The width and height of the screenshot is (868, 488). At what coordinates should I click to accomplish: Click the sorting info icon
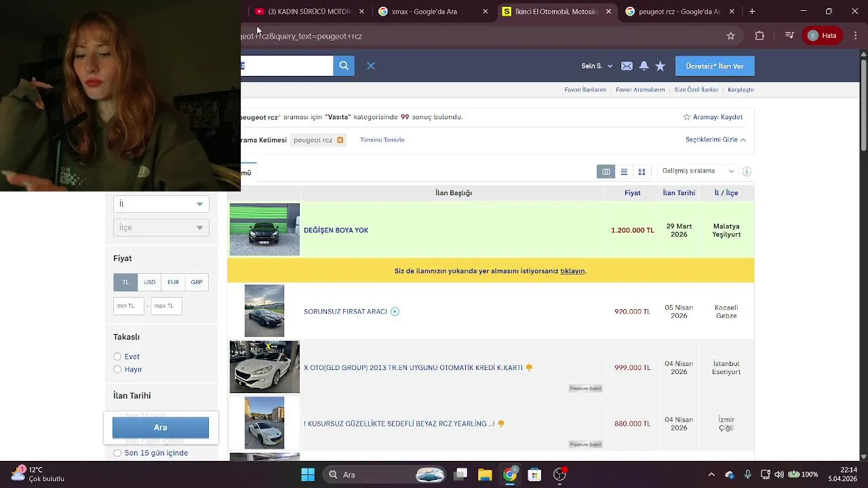[x=747, y=171]
